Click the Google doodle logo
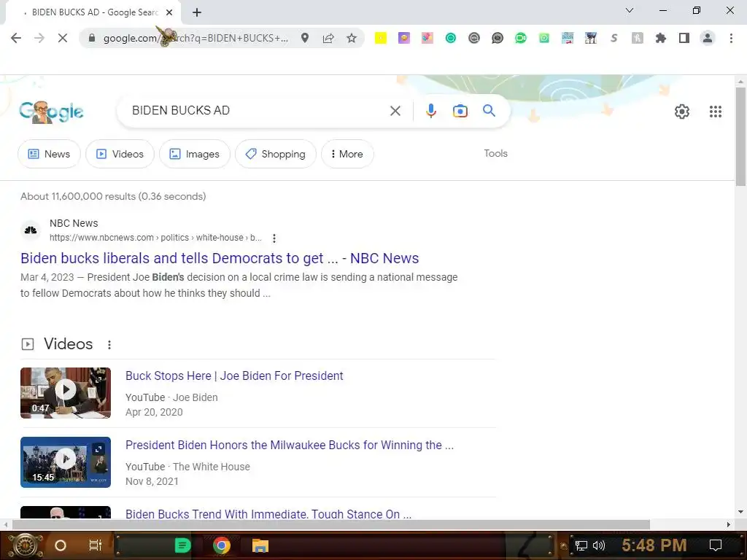Viewport: 747px width, 560px height. point(52,112)
